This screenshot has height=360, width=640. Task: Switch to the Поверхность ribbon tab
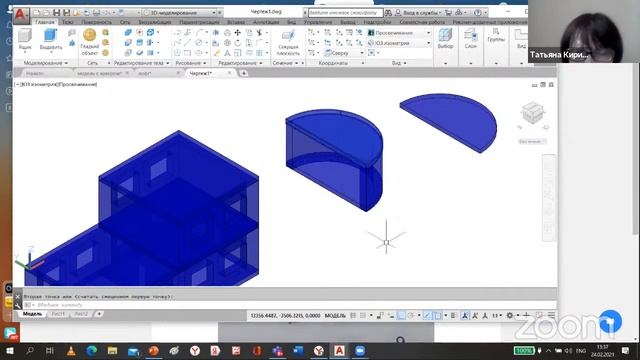point(96,22)
